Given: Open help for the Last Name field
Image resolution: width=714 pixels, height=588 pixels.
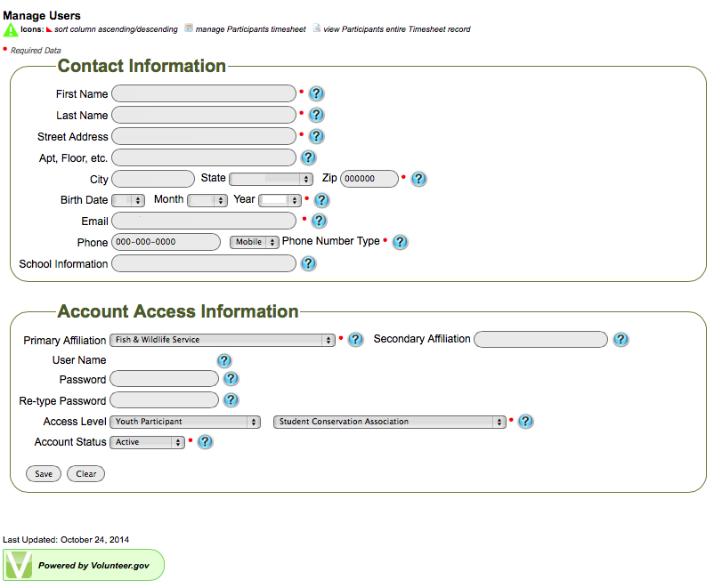Looking at the screenshot, I should click(x=316, y=115).
